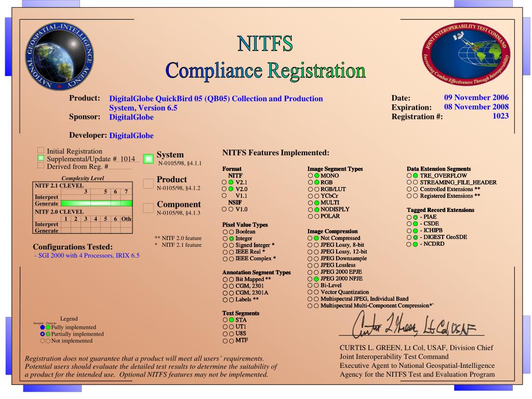The image size is (532, 399).
Task: Select the single circle beside V1.1
Action: (x=224, y=196)
